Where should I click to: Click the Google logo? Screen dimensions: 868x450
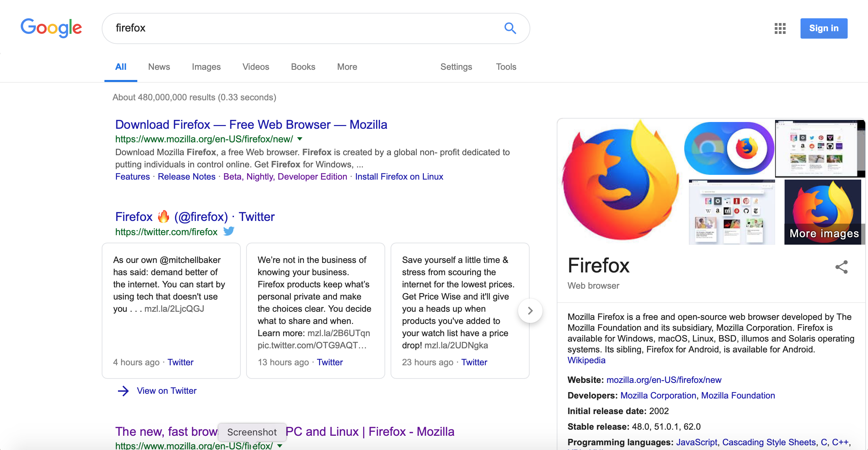tap(51, 28)
